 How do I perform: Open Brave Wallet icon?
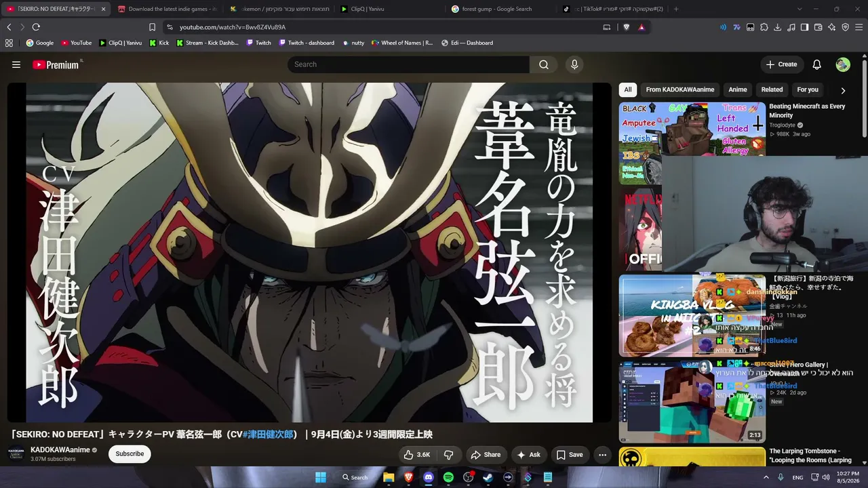pyautogui.click(x=818, y=27)
